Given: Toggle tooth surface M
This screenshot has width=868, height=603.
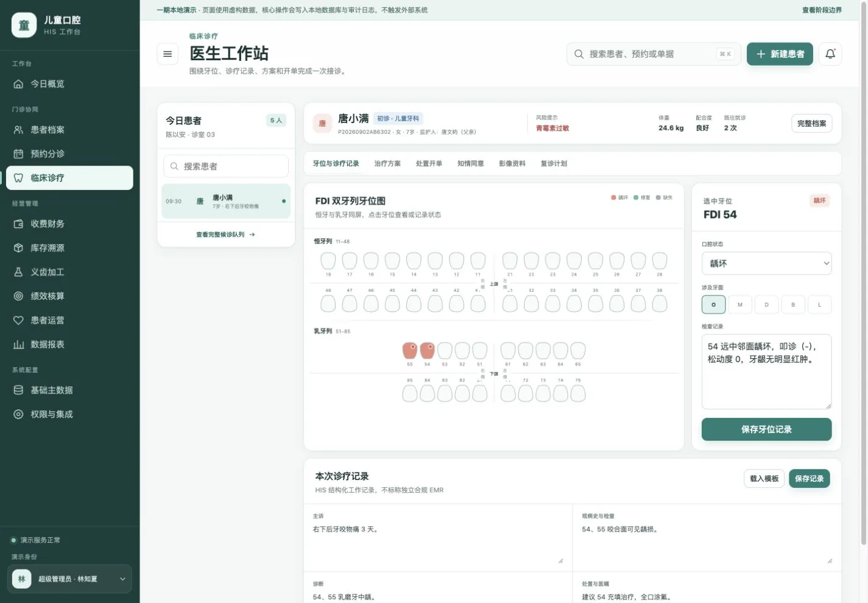Looking at the screenshot, I should pos(740,305).
